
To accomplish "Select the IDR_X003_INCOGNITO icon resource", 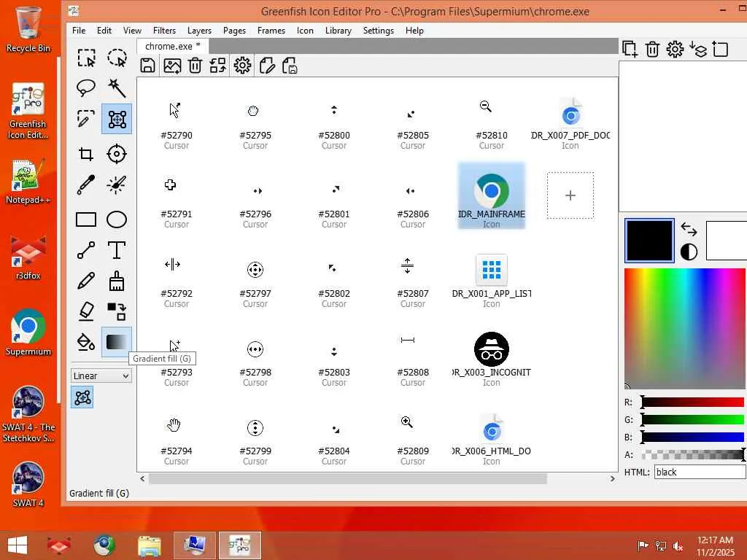I will coord(491,359).
